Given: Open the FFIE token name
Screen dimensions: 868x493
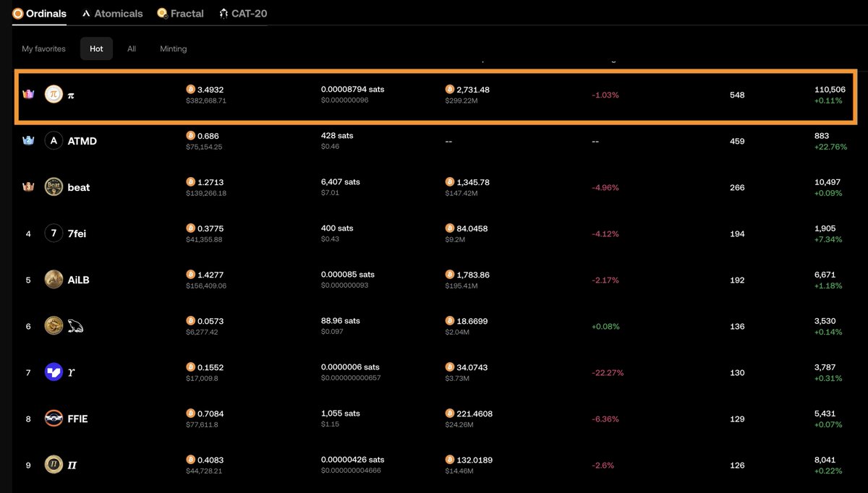Looking at the screenshot, I should click(78, 419).
